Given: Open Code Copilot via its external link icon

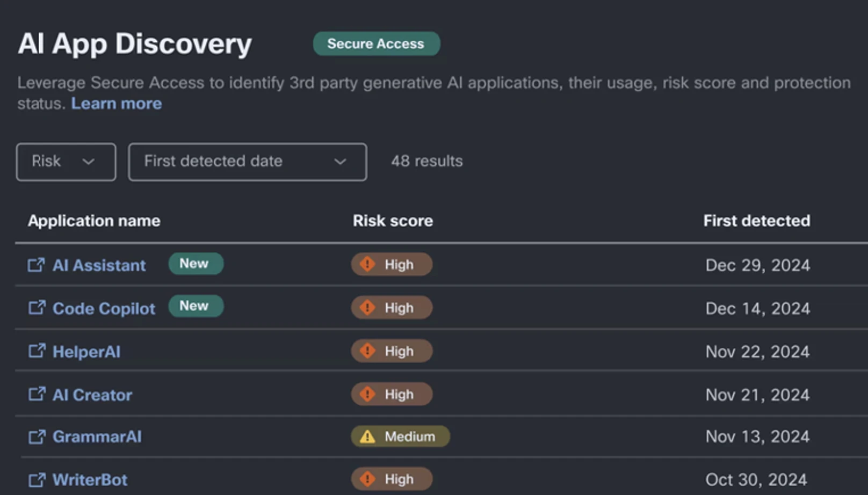Looking at the screenshot, I should pos(35,308).
